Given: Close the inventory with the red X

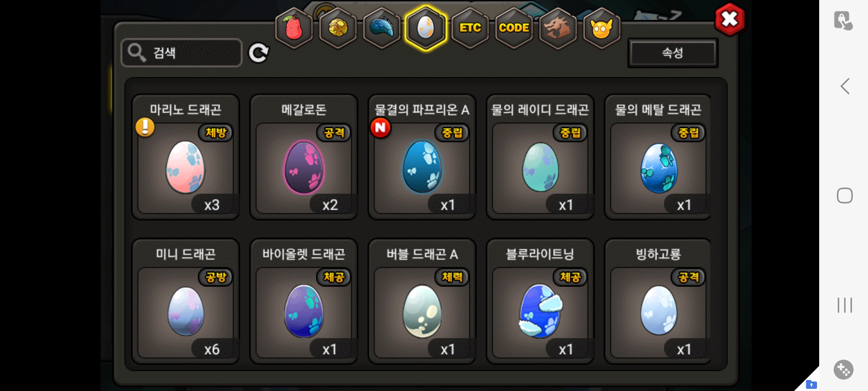Looking at the screenshot, I should tap(730, 19).
